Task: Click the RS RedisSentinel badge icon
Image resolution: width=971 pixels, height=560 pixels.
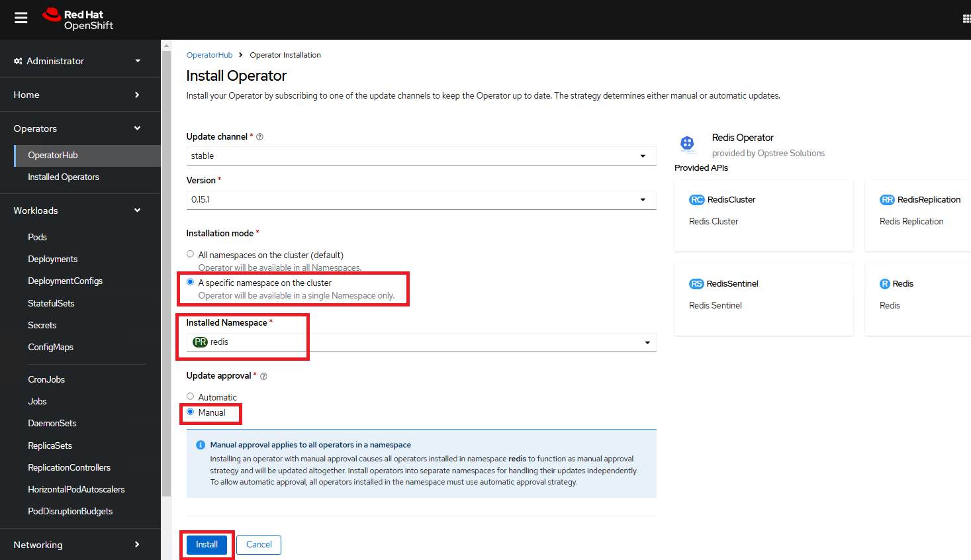Action: [x=696, y=284]
